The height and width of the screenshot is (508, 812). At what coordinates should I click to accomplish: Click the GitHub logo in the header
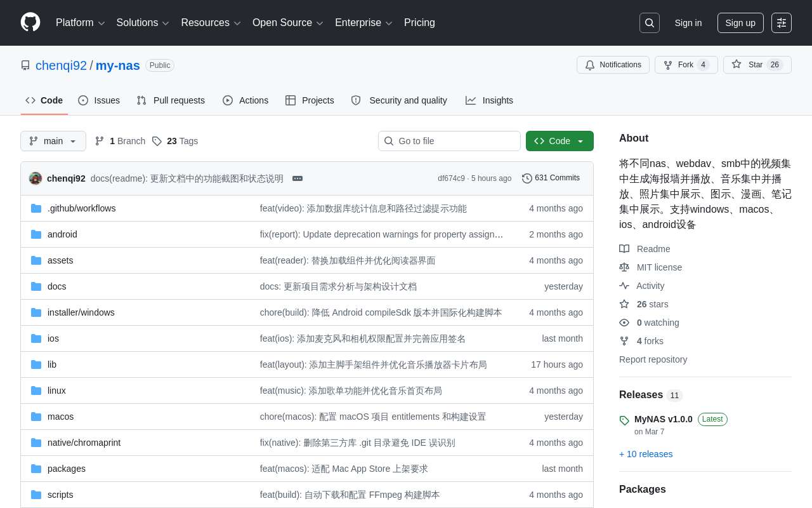pyautogui.click(x=30, y=23)
